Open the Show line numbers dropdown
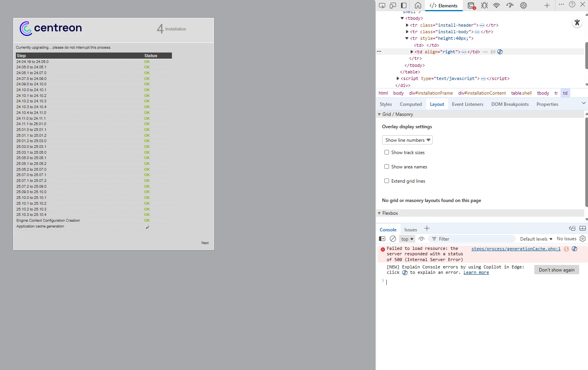The width and height of the screenshot is (588, 370). (x=407, y=140)
